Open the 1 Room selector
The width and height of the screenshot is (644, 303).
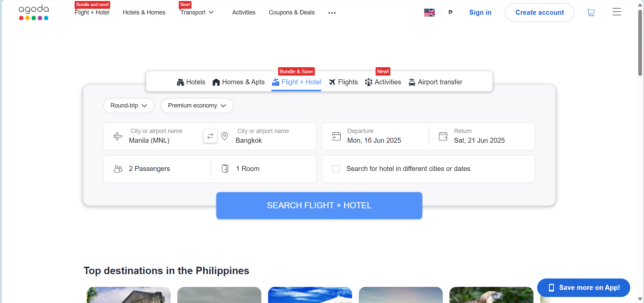point(264,169)
